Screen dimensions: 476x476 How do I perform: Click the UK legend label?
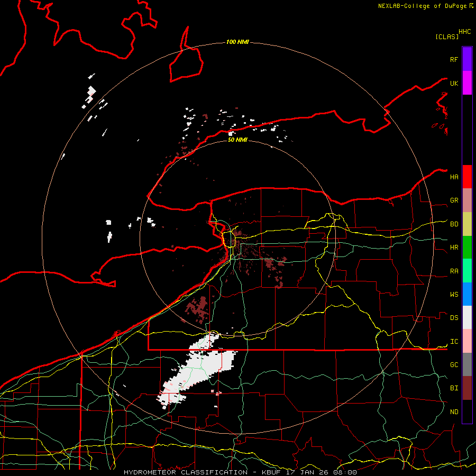click(454, 83)
